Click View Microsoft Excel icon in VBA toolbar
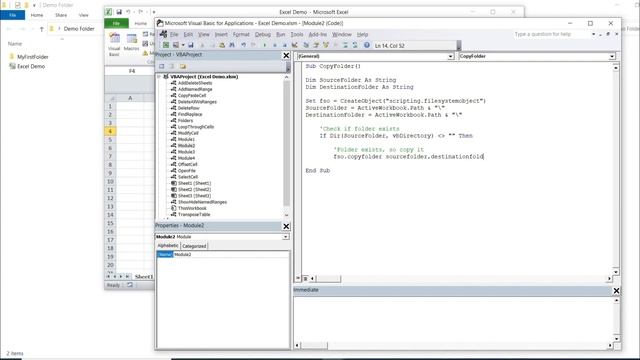Viewport: 640px width, 360px height. [166, 45]
